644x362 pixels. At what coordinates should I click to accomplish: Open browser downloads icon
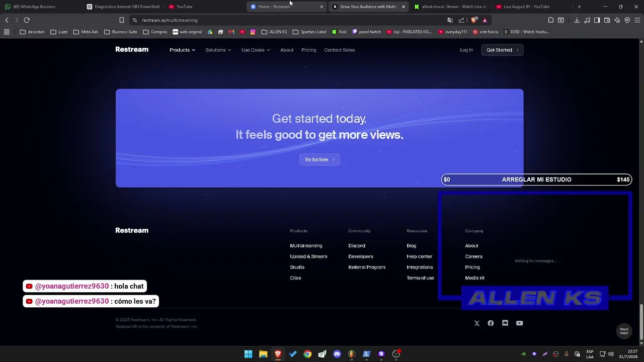577,20
